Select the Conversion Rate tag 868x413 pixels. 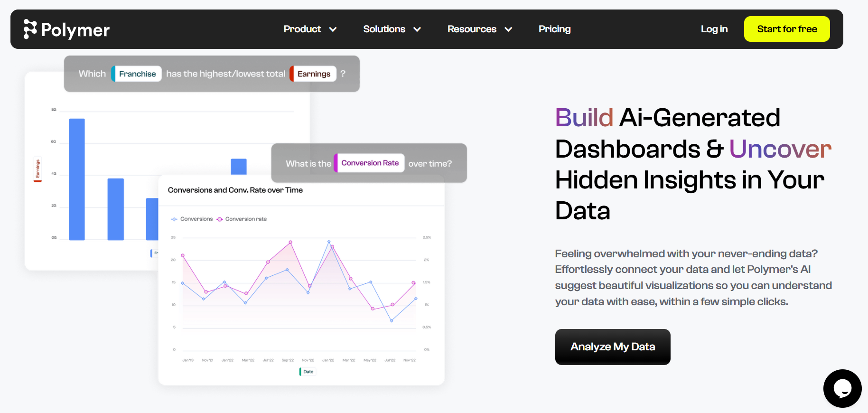369,163
